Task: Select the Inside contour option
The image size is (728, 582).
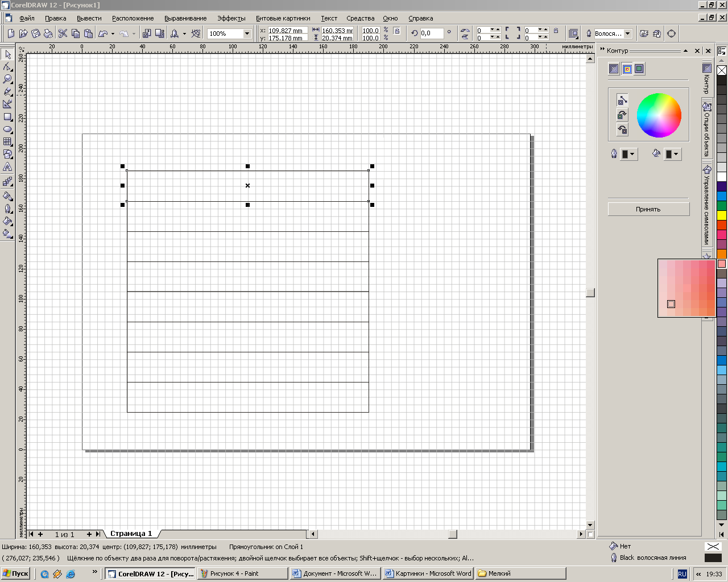Action: point(627,69)
